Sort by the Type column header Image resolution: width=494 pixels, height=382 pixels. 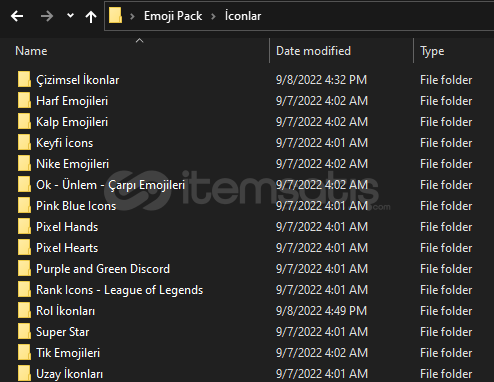pos(432,51)
